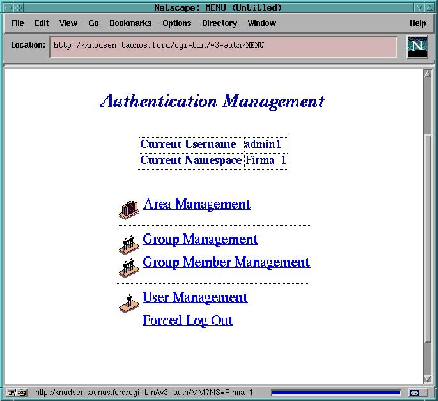Click the person icon beside User Management

(129, 303)
